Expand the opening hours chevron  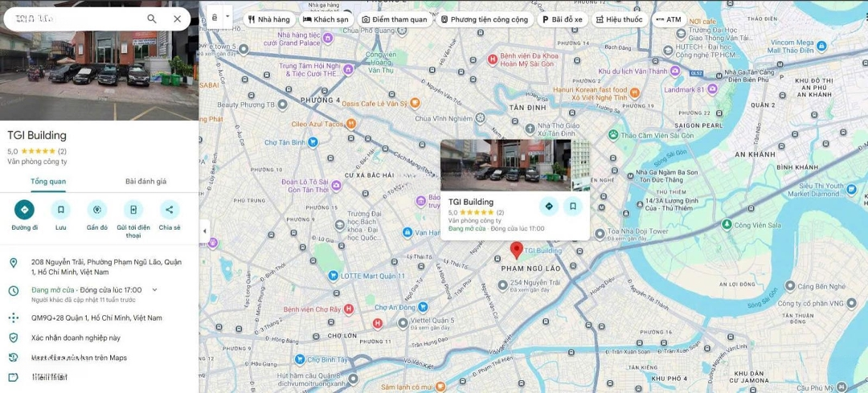[x=154, y=289]
